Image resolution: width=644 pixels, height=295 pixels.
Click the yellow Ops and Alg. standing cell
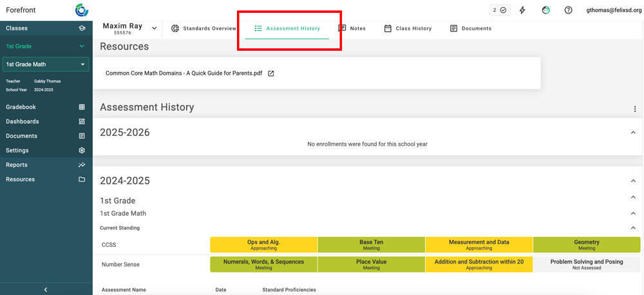tap(263, 245)
